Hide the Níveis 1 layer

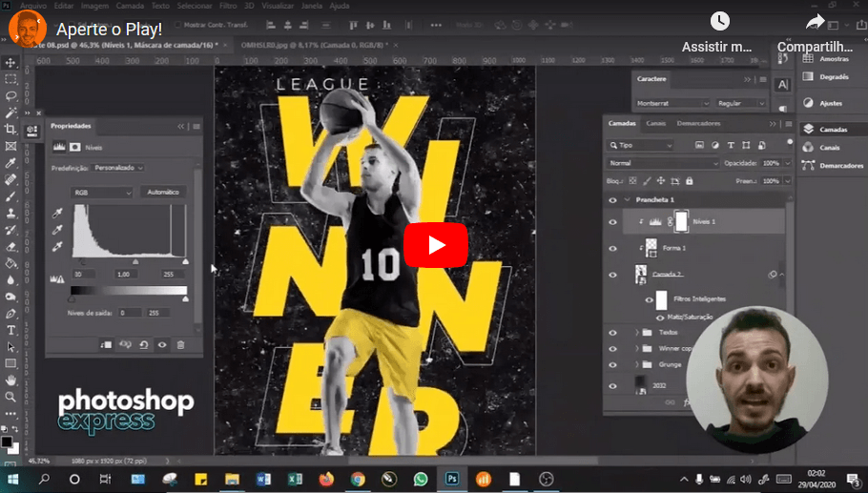point(612,222)
